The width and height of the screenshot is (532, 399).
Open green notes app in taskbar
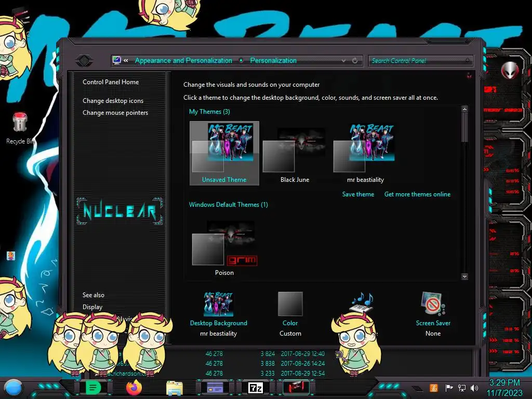pos(94,388)
